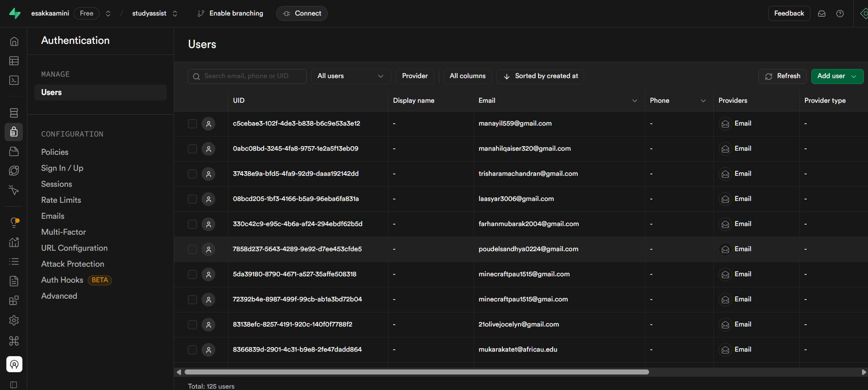Click user avatar icon for mukarakatet@africau.edu row

click(208, 350)
